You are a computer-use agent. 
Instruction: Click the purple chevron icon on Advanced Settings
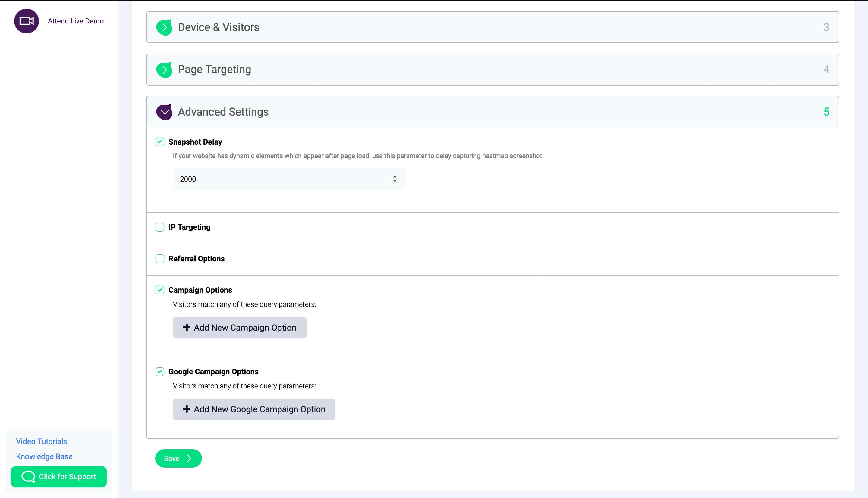[164, 112]
